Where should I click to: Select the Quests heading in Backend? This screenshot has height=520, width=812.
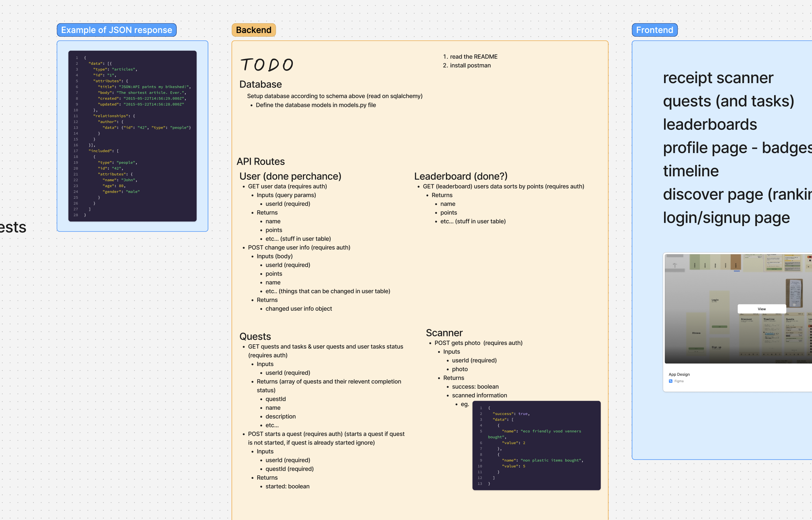pos(255,337)
